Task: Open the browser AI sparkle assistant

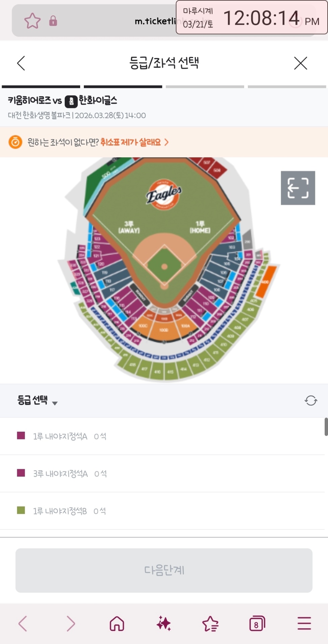Action: click(164, 624)
